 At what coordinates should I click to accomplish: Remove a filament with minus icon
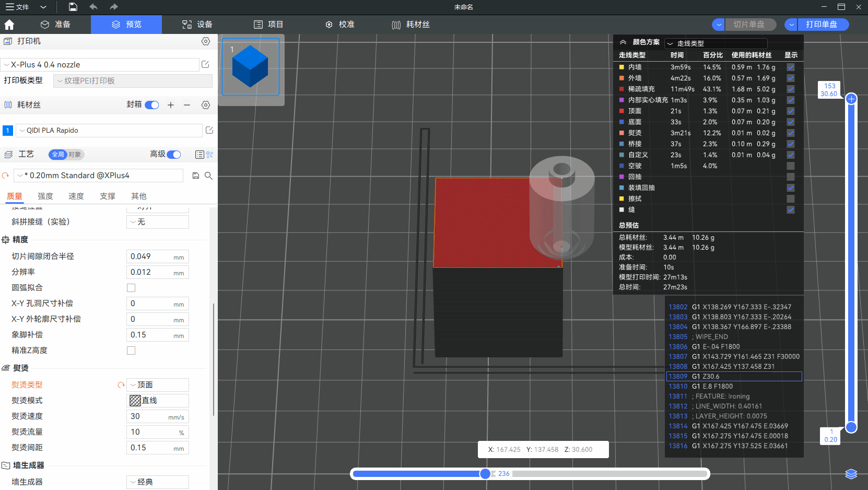coord(187,105)
